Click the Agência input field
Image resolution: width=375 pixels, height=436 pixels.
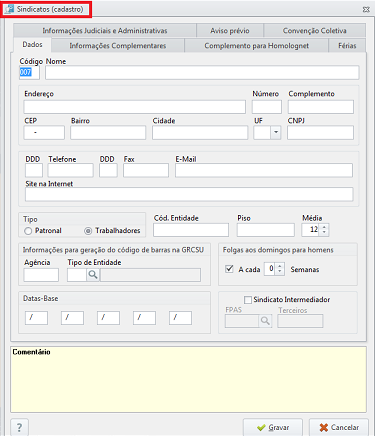(x=41, y=275)
